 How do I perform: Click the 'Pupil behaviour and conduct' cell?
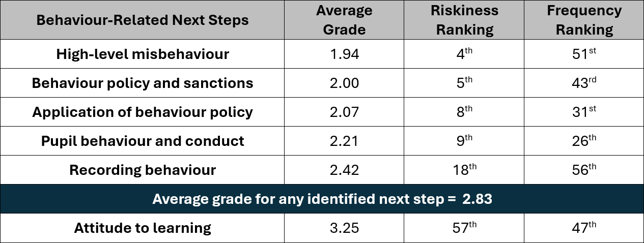[143, 141]
